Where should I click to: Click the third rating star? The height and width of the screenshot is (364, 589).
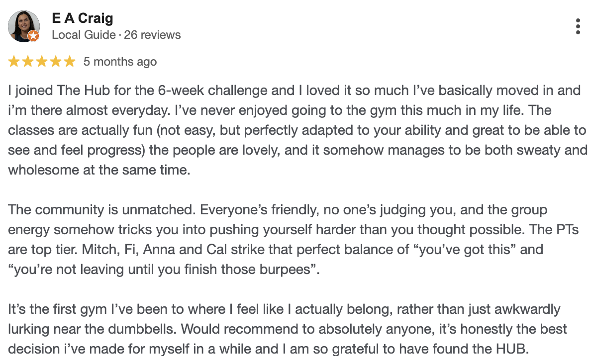tap(42, 62)
